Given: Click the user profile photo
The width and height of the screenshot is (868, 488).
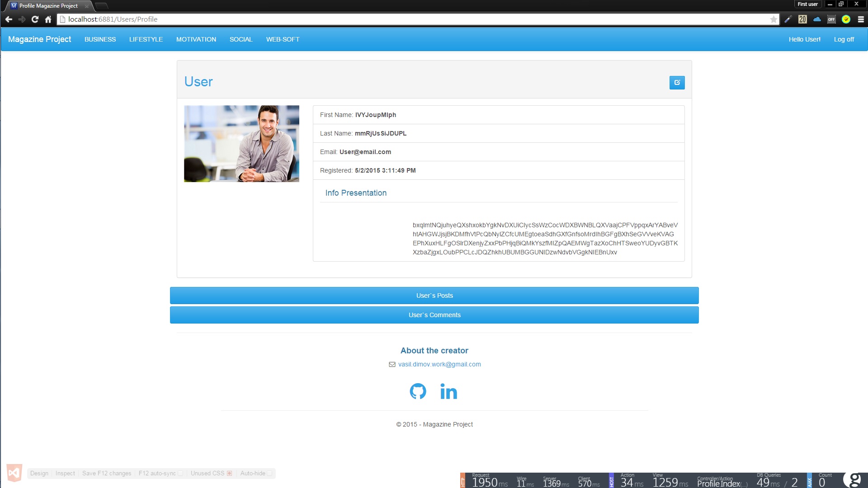Looking at the screenshot, I should [x=241, y=144].
